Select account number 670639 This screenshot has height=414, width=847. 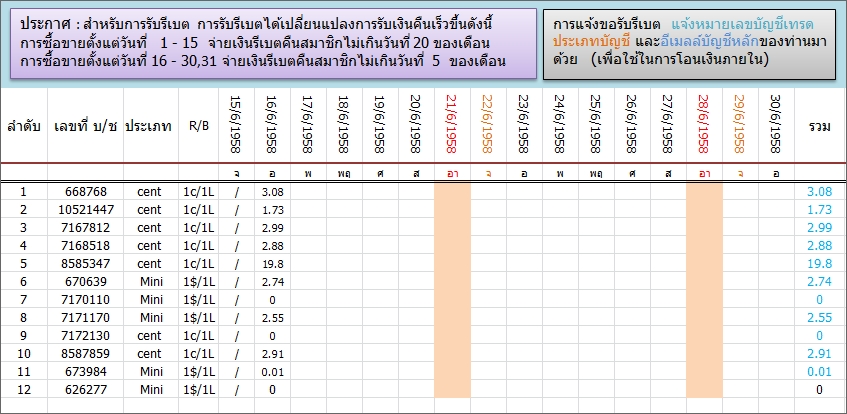pos(86,282)
